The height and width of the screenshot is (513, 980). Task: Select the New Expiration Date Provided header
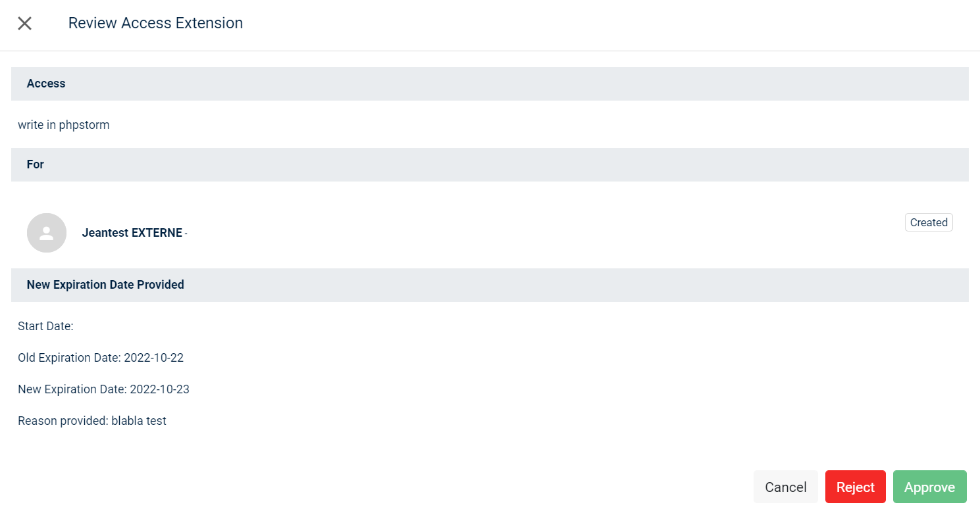click(105, 285)
